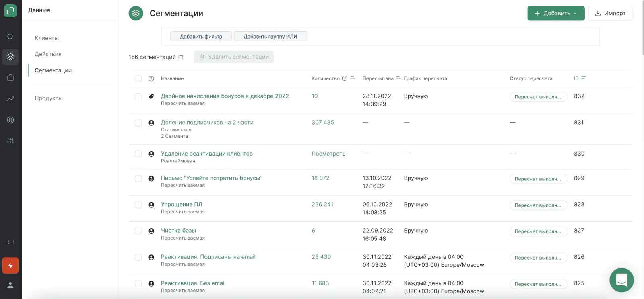
Task: Open the sliders settings icon in sidebar
Action: 10,141
